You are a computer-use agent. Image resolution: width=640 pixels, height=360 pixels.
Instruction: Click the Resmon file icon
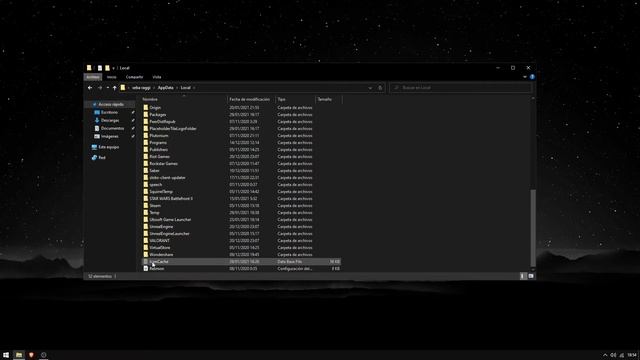(146, 269)
